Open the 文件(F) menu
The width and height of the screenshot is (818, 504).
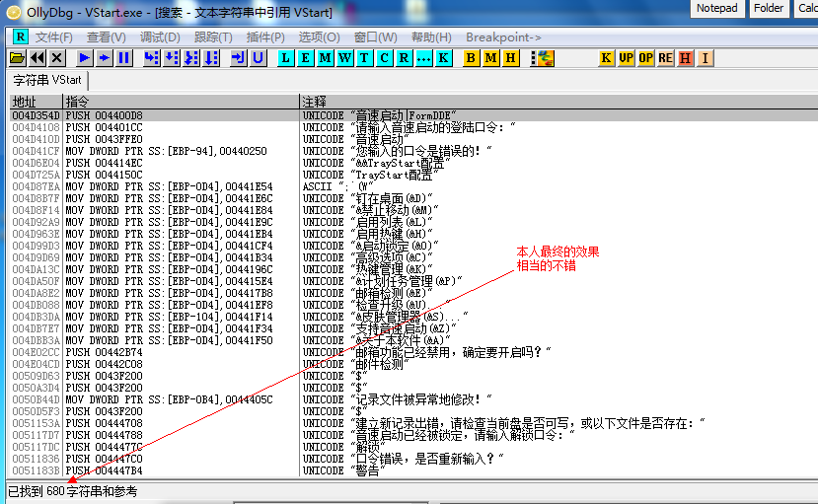click(53, 37)
